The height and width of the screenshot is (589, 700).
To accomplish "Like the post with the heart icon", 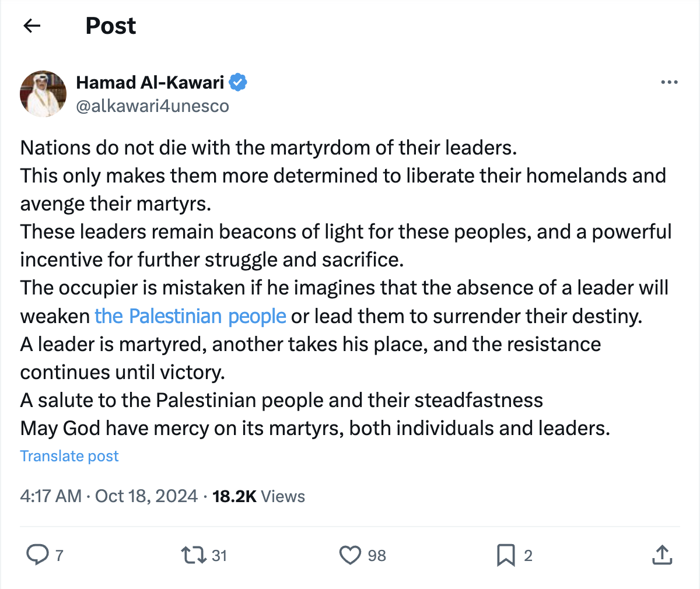I will click(x=350, y=555).
